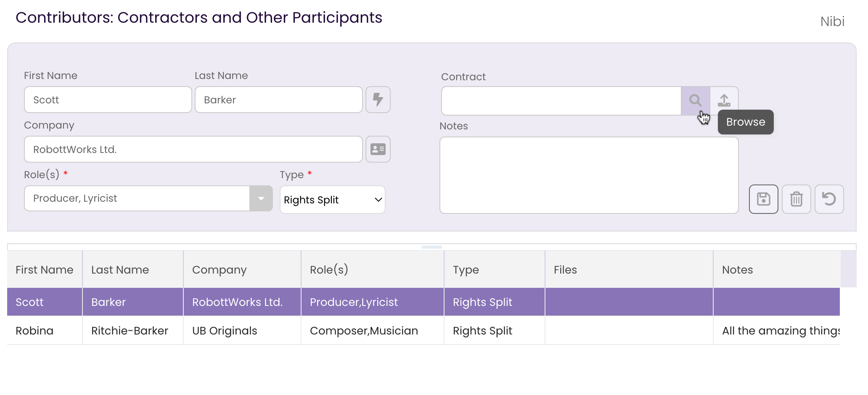Sort by the First Name column header
This screenshot has height=395, width=868.
tap(45, 269)
